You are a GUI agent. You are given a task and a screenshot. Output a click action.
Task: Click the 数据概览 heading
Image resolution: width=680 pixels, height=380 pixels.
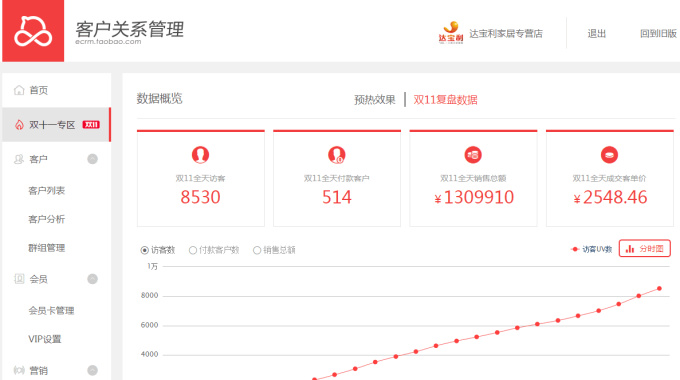[159, 98]
